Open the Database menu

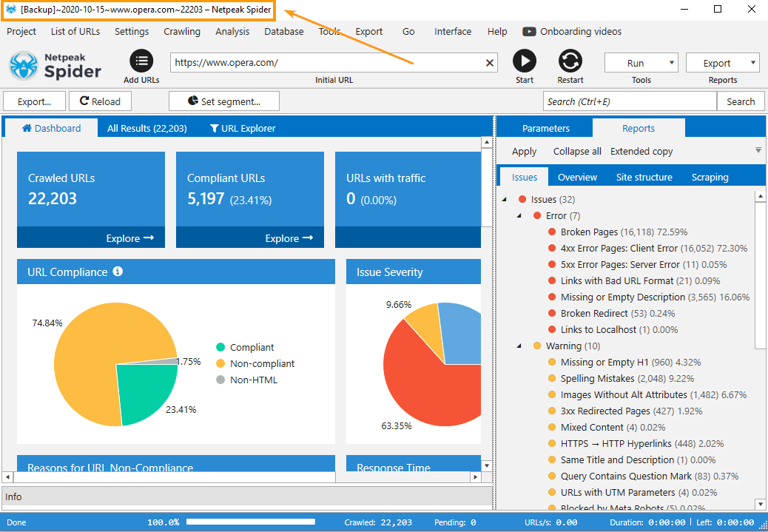tap(284, 32)
